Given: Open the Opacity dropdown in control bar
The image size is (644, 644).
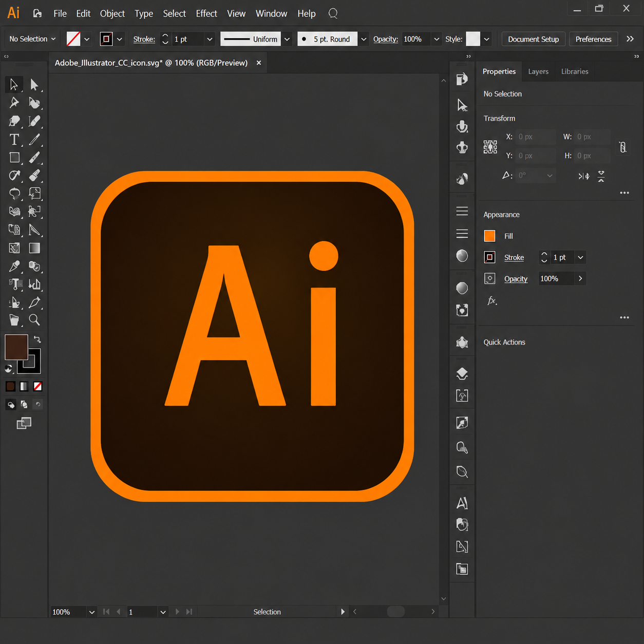Looking at the screenshot, I should (437, 39).
